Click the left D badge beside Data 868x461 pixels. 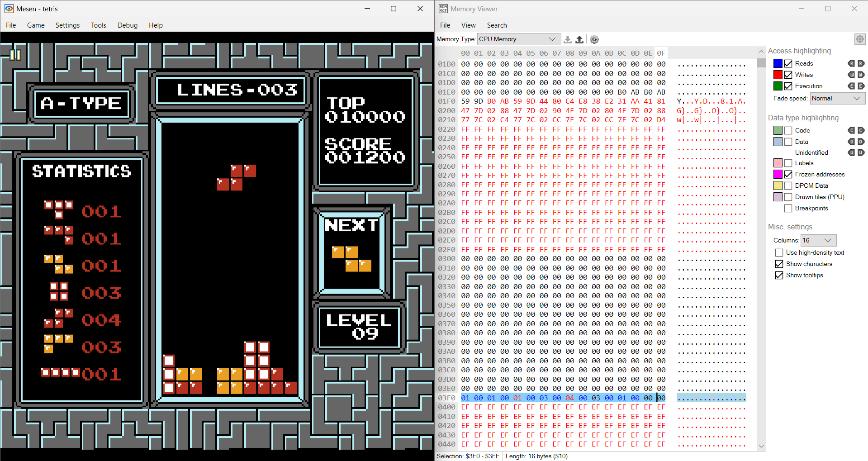pos(852,142)
